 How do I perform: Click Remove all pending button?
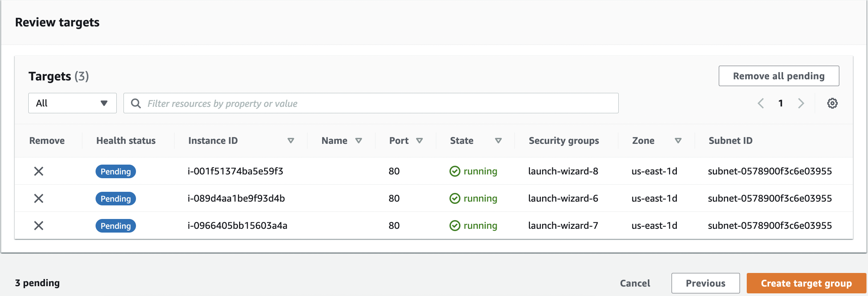(x=778, y=76)
